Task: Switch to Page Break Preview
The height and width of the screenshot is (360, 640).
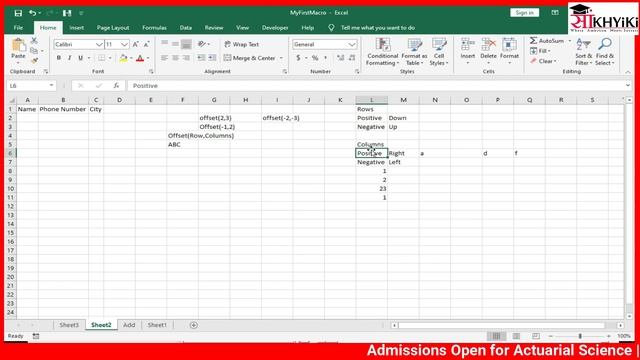Action: tap(536, 336)
